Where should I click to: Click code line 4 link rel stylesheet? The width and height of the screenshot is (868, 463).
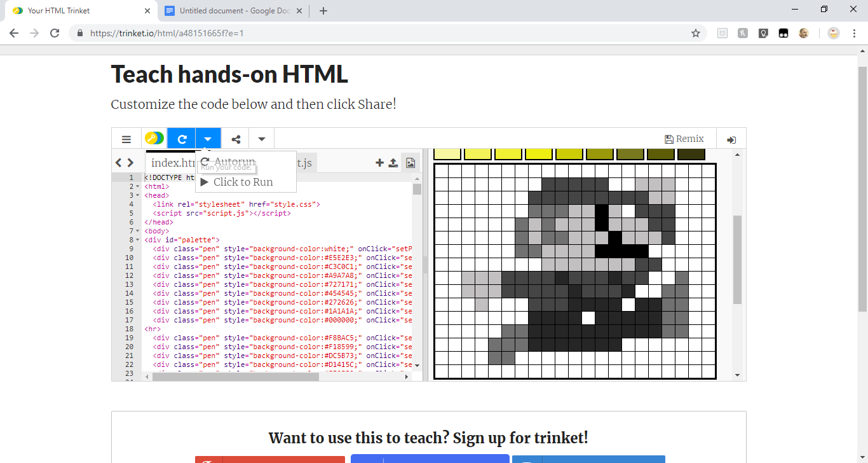(x=236, y=205)
